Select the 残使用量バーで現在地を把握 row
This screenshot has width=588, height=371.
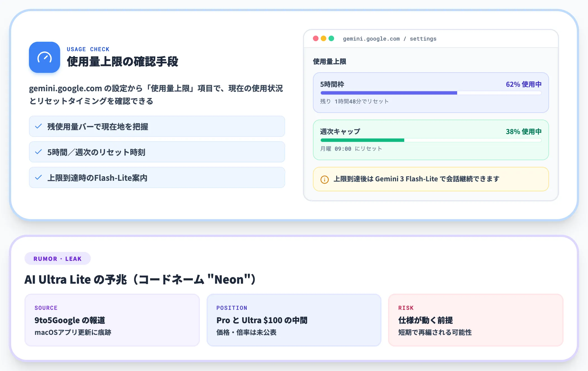pyautogui.click(x=157, y=126)
